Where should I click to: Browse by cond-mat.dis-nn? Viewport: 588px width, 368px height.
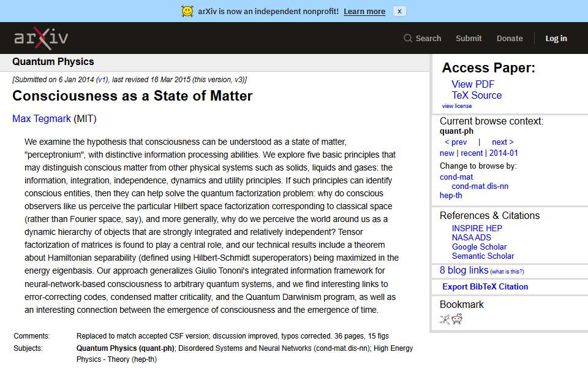click(x=480, y=186)
